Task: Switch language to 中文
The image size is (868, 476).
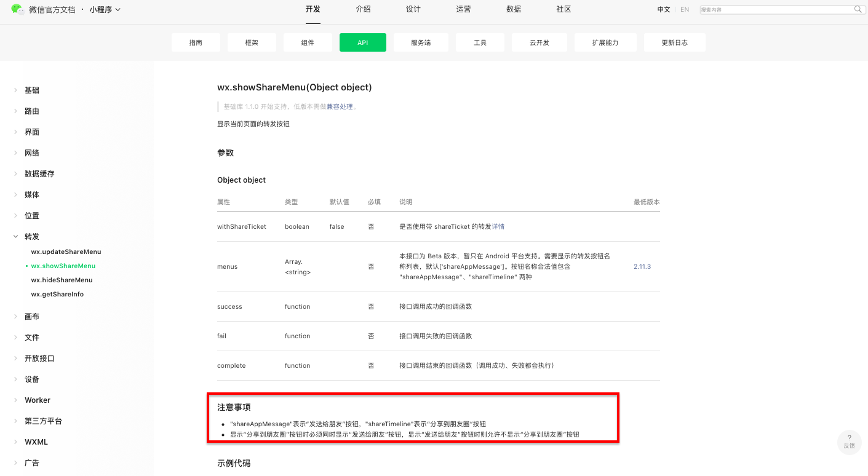Action: [x=664, y=10]
